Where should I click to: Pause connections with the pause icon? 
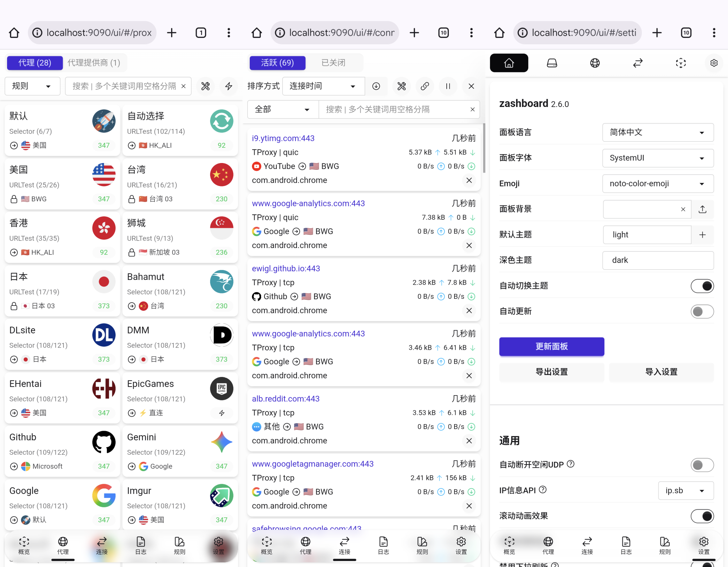point(448,86)
